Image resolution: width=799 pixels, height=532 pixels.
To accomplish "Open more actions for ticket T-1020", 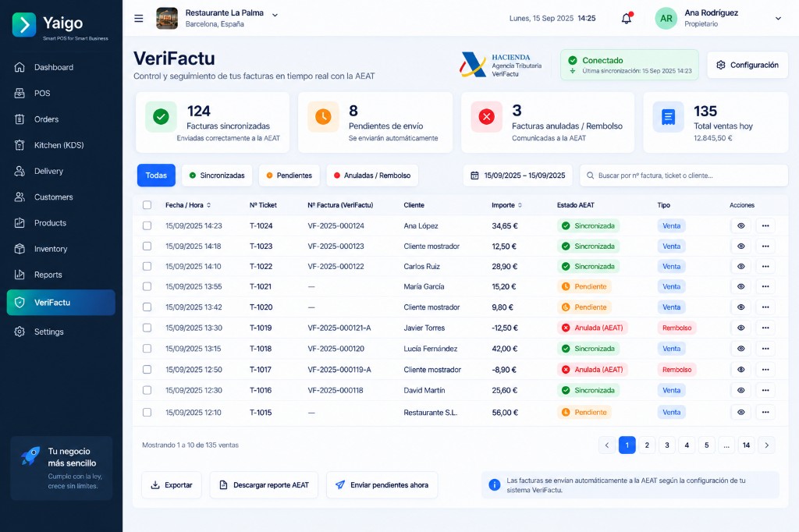I will [765, 307].
